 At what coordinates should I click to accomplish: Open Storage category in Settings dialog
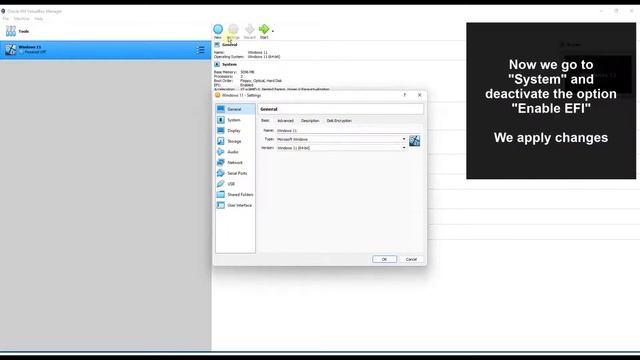pos(235,141)
